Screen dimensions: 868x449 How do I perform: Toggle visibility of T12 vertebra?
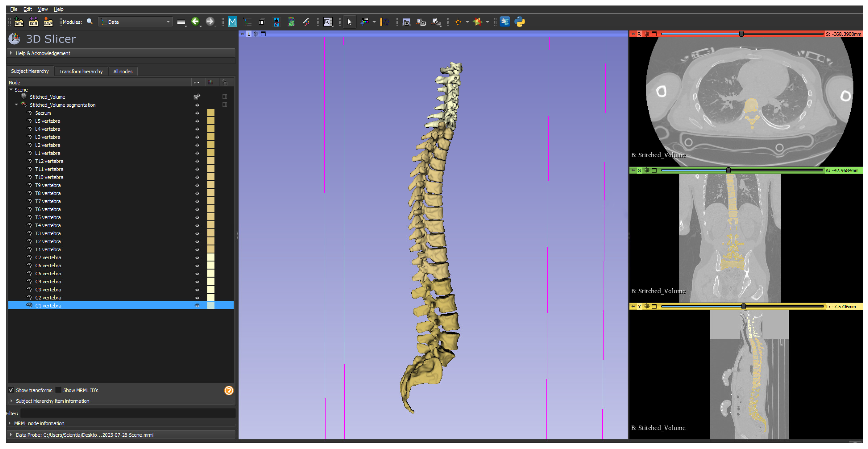click(x=197, y=161)
